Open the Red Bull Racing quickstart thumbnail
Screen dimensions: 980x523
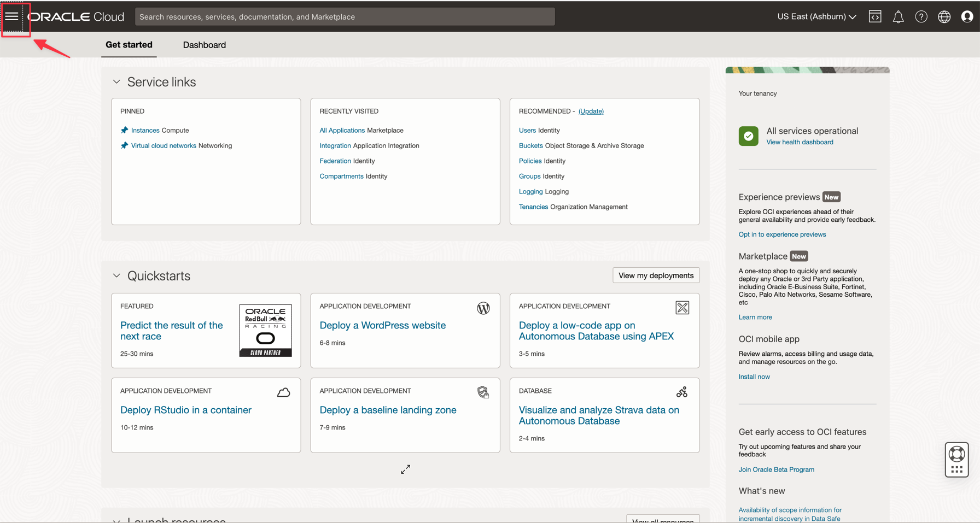(265, 331)
